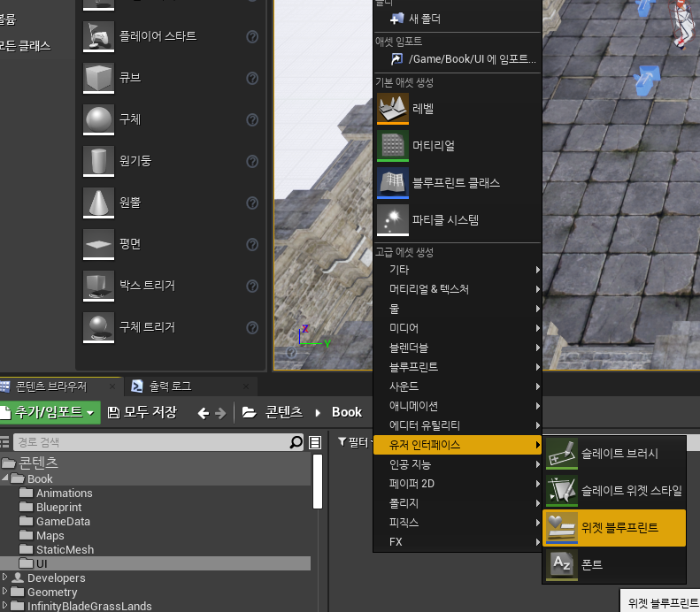Open help for 원뿔 item
The width and height of the screenshot is (700, 612).
pos(252,203)
